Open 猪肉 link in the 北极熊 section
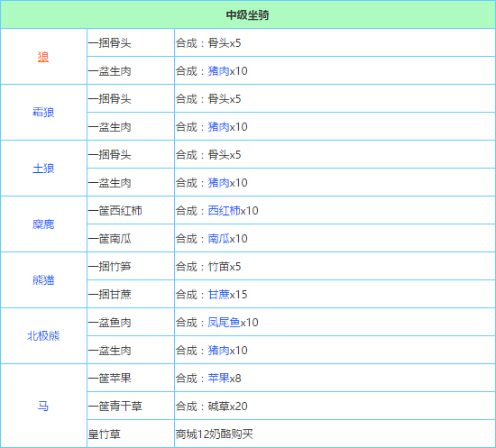496x448 pixels. 218,351
